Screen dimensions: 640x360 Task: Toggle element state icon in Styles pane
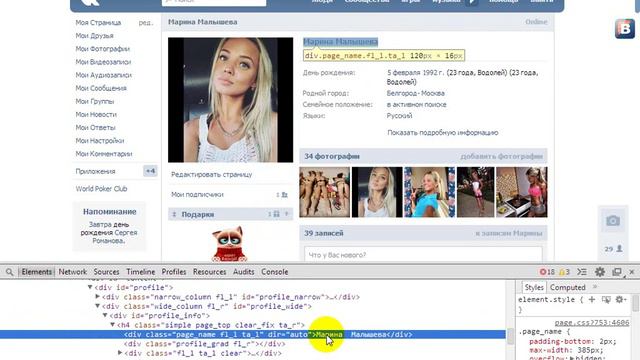(x=606, y=300)
